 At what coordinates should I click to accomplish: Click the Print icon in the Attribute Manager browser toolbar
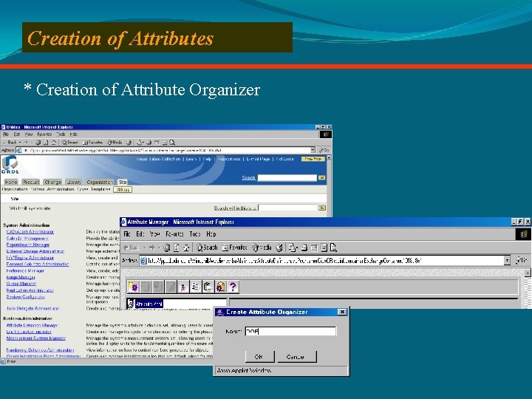pos(304,248)
